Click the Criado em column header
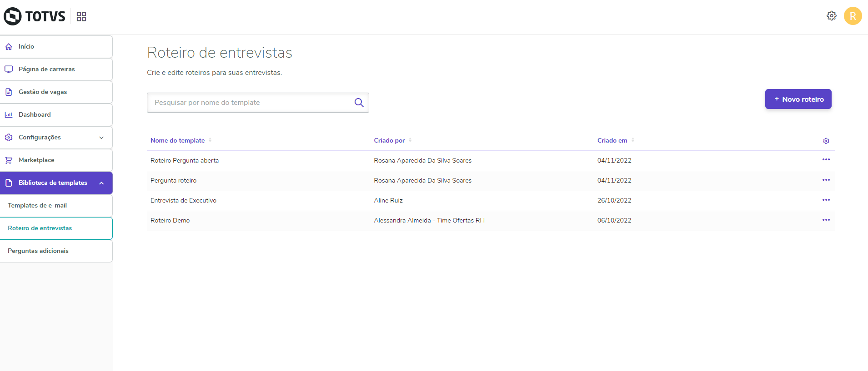This screenshot has height=371, width=868. 612,141
